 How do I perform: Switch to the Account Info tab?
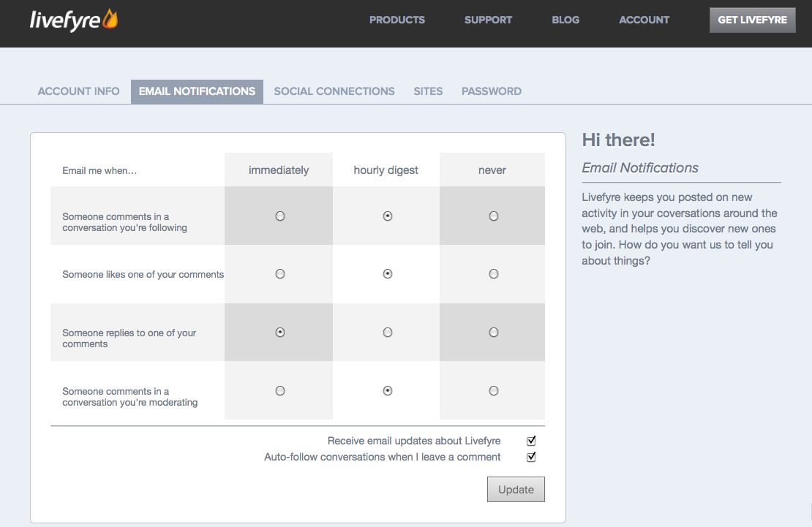[x=78, y=91]
